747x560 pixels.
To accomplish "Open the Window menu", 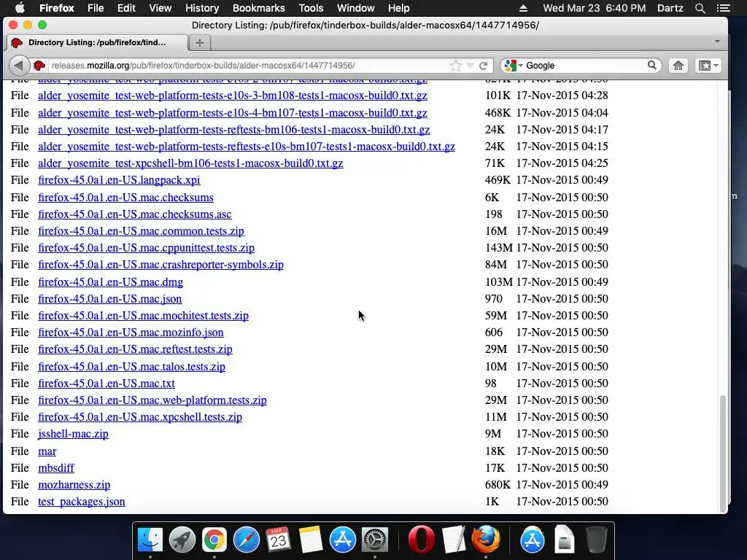I will point(355,8).
